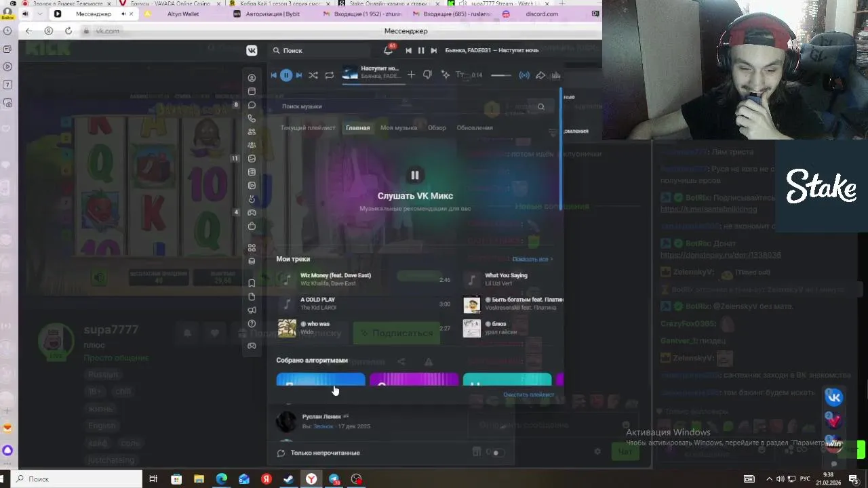Switch to the Altyn Wallet browser tab
The height and width of the screenshot is (488, 868).
pos(183,14)
